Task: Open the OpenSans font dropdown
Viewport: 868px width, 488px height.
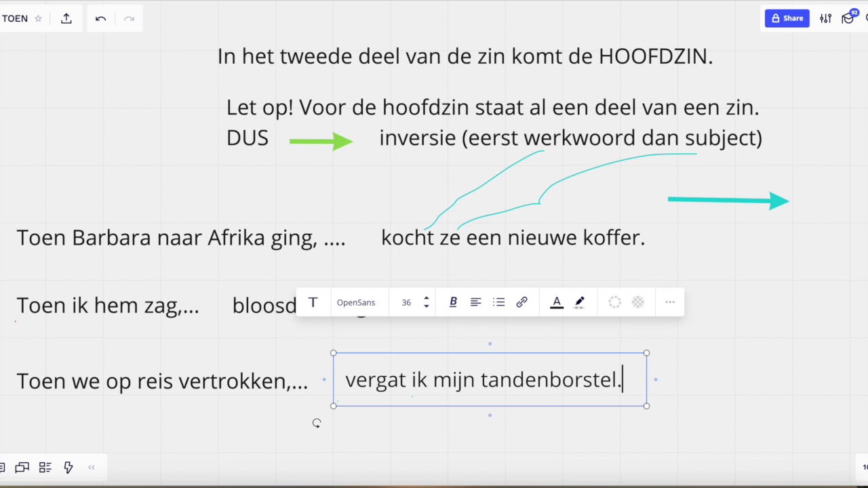Action: pyautogui.click(x=356, y=302)
